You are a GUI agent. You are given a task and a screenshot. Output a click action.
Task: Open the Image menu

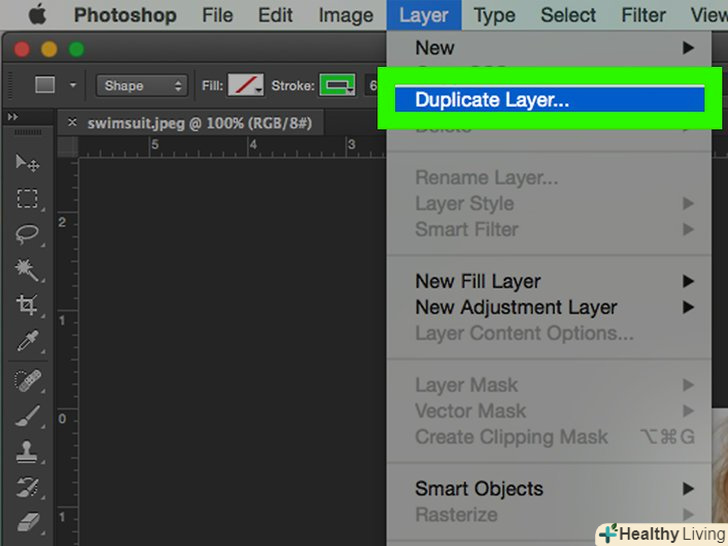point(346,15)
